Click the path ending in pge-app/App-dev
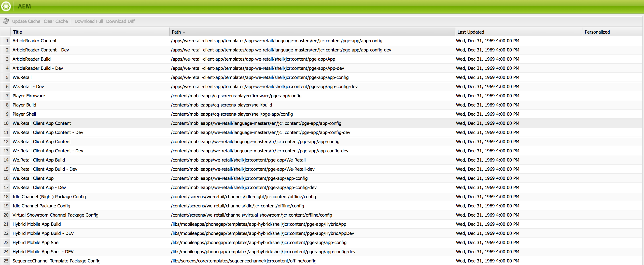644x265 pixels. pyautogui.click(x=258, y=68)
